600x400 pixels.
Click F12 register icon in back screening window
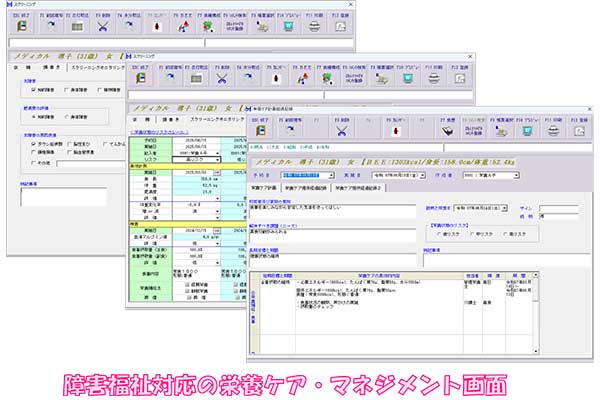pos(341,26)
